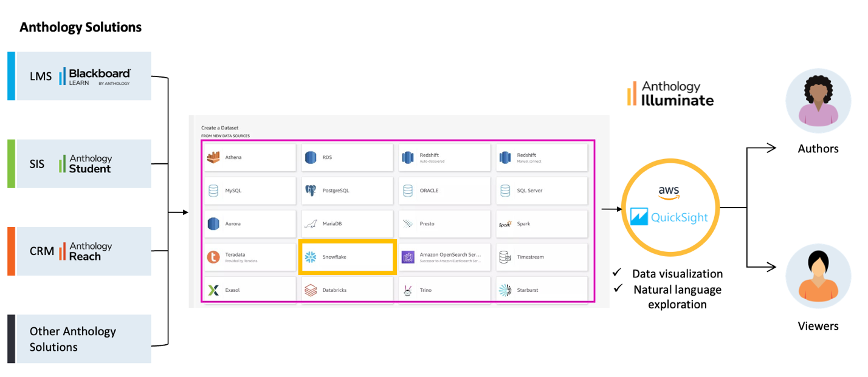868x377 pixels.
Task: Open the CRM Anthology Reach box
Action: [x=80, y=251]
